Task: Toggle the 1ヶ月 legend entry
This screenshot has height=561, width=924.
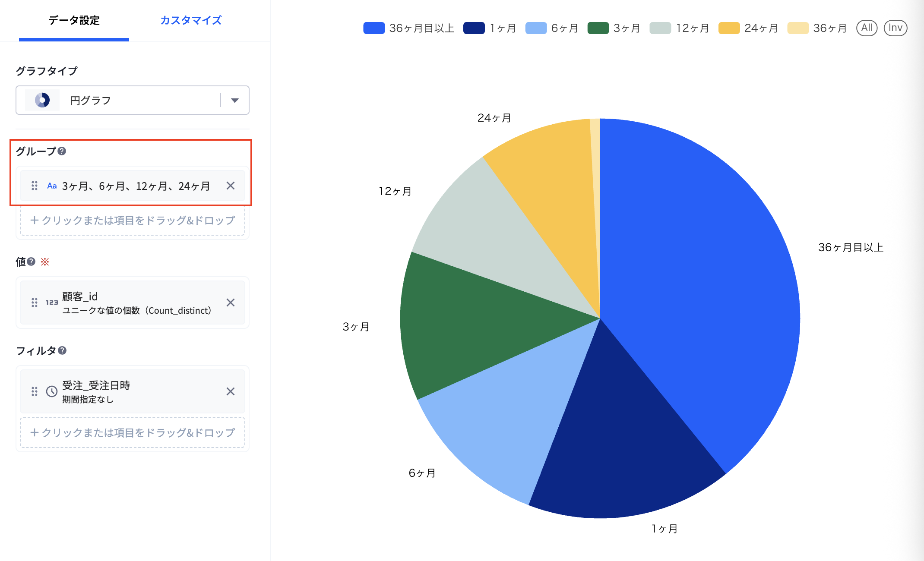Action: [490, 28]
